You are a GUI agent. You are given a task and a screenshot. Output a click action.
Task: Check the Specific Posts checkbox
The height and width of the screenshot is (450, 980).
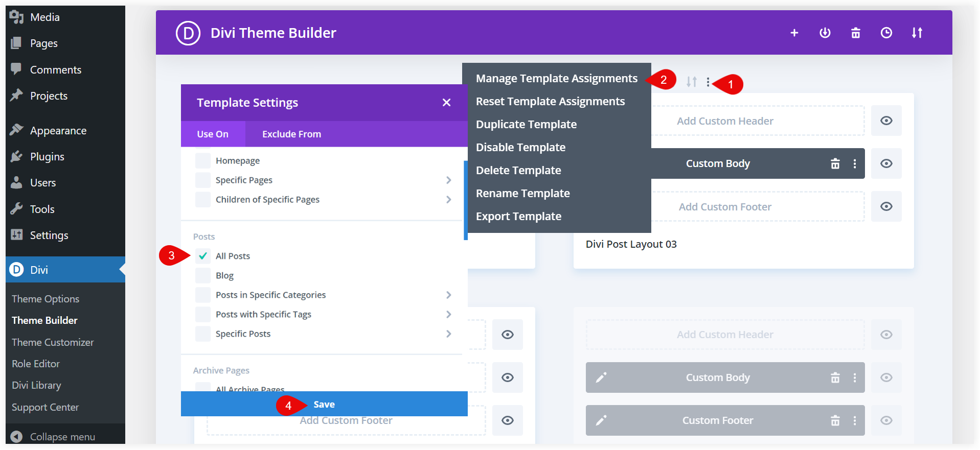pos(203,334)
